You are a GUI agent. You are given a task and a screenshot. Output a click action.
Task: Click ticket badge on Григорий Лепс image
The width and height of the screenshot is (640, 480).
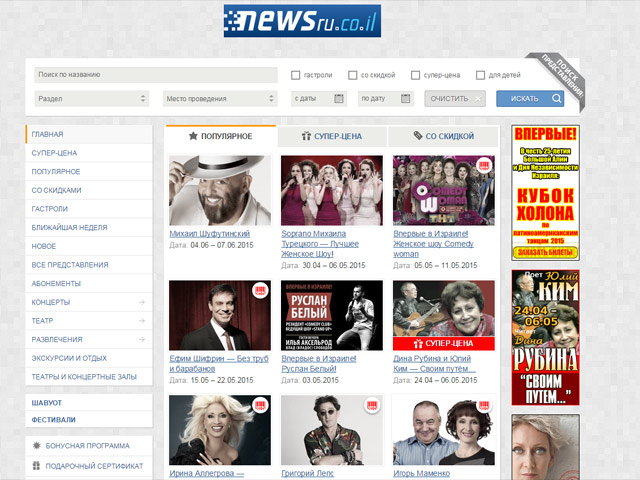tap(372, 405)
